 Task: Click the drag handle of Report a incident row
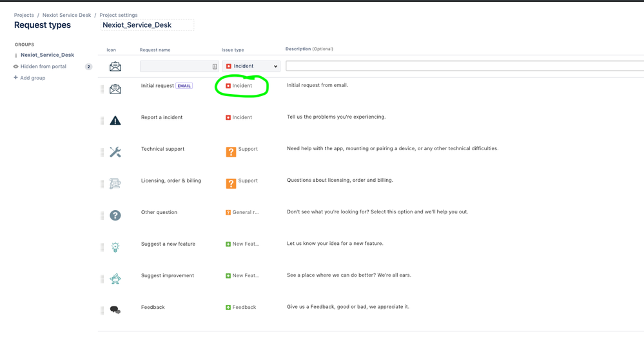tap(102, 121)
